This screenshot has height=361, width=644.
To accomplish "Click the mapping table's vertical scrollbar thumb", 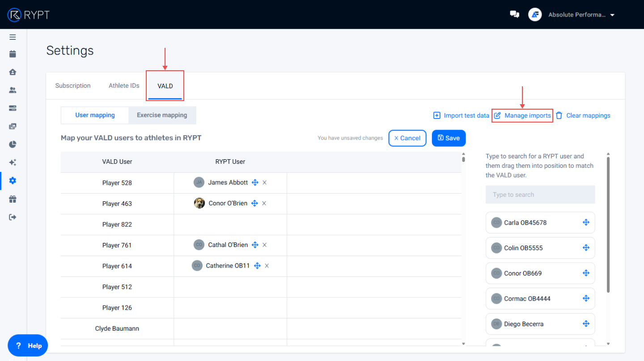I will click(463, 159).
